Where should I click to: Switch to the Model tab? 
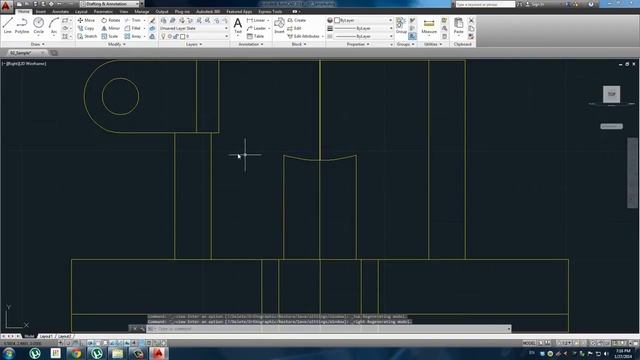pos(29,336)
